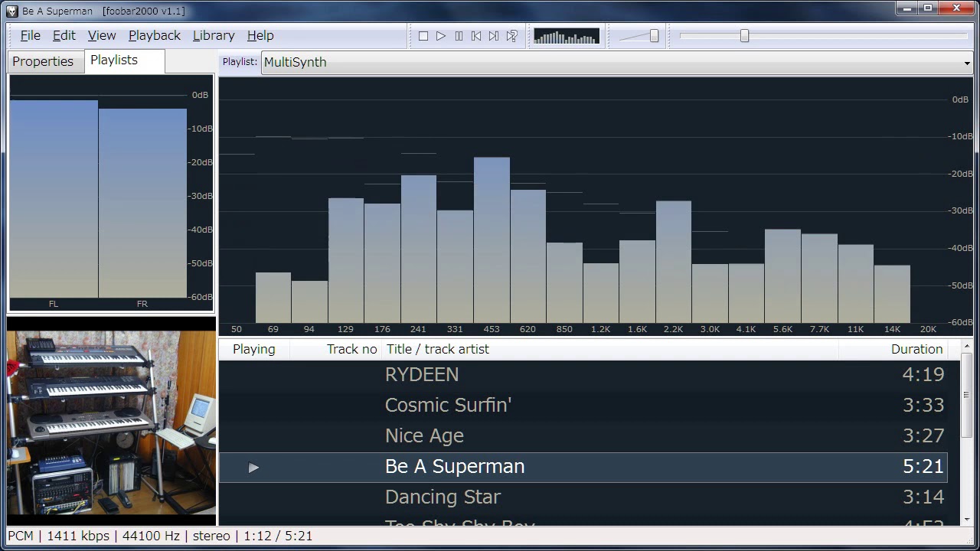Sort by the Track no column header
Viewport: 980px width, 551px height.
click(336, 349)
